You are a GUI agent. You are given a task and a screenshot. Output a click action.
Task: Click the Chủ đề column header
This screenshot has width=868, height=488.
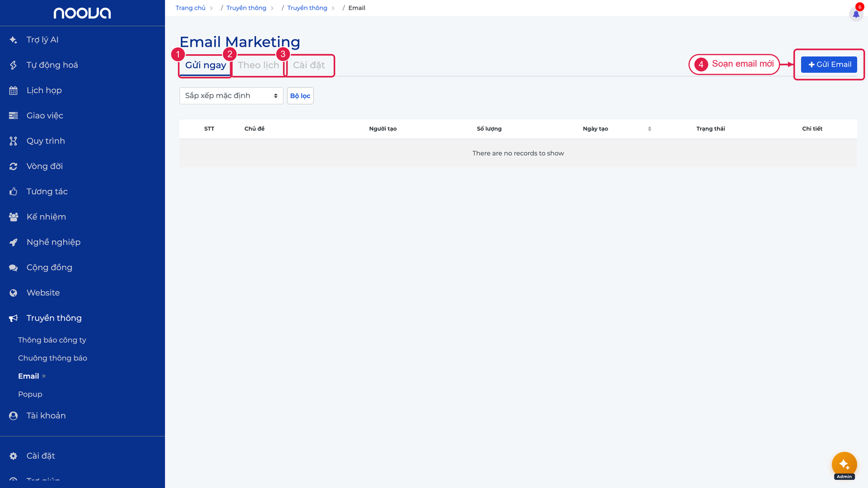pyautogui.click(x=254, y=129)
